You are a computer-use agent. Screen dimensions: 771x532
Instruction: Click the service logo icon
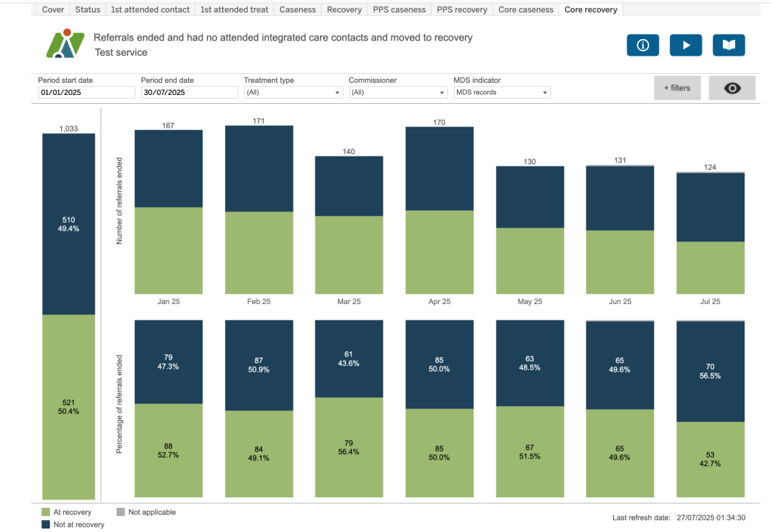[65, 44]
